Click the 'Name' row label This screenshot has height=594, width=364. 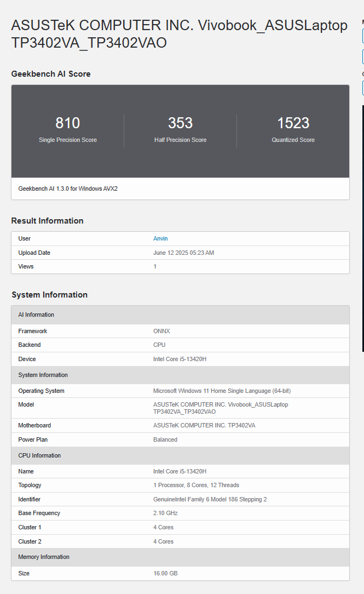pos(26,471)
